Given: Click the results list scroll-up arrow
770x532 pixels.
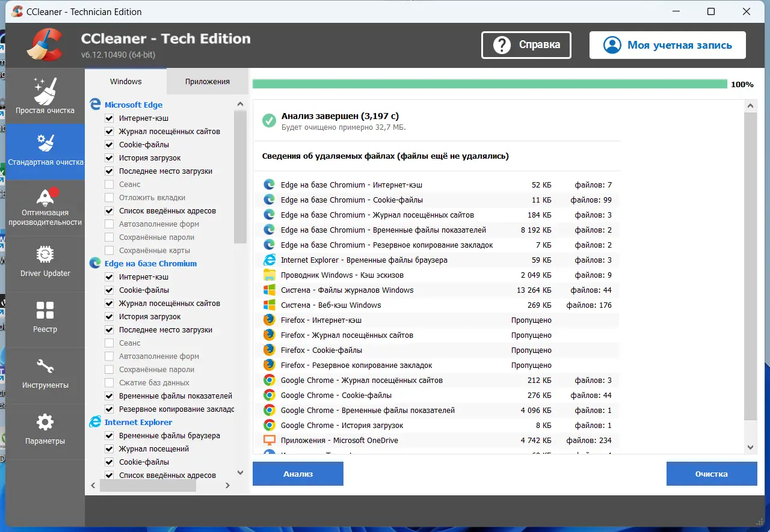Looking at the screenshot, I should (x=750, y=106).
